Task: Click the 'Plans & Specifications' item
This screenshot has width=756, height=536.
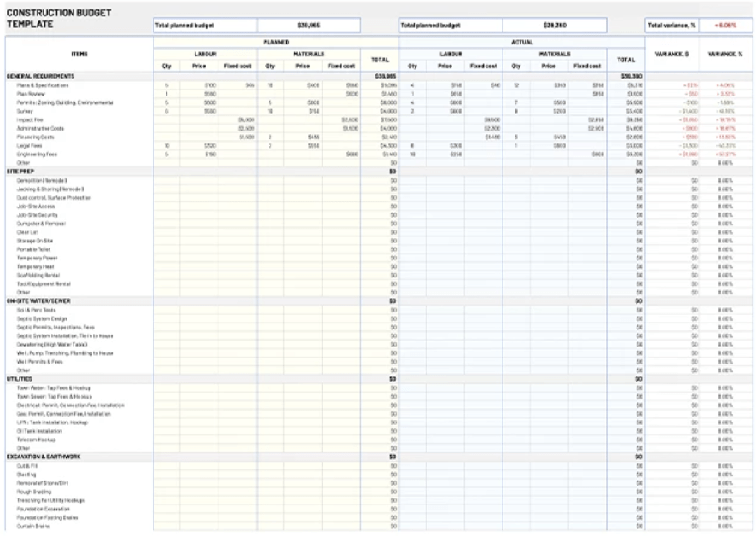Action: (x=43, y=85)
